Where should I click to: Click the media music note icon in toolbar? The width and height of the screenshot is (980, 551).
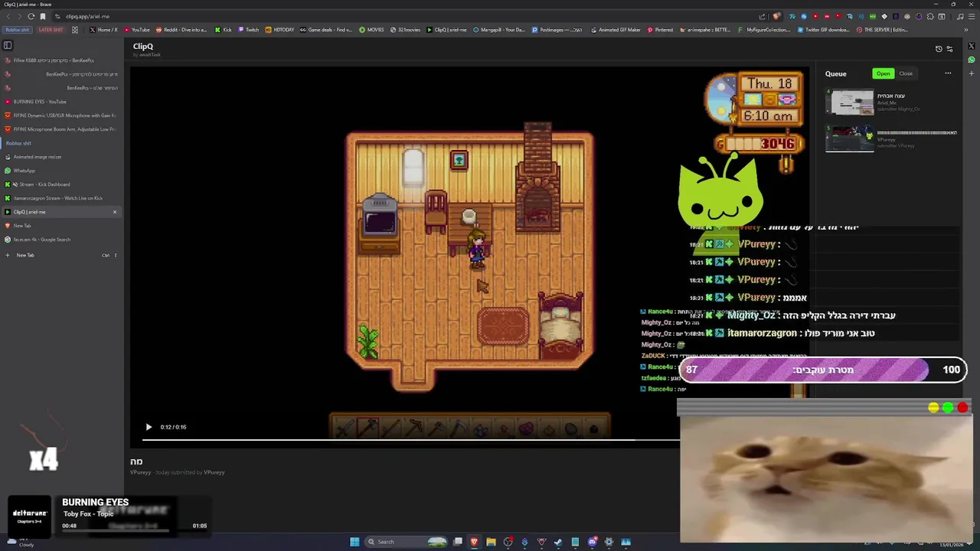pyautogui.click(x=960, y=16)
